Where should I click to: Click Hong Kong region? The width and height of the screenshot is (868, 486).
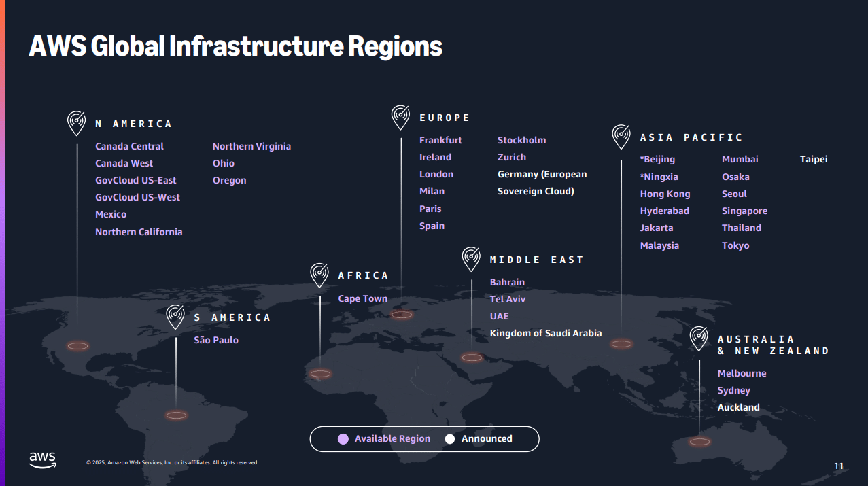(665, 194)
